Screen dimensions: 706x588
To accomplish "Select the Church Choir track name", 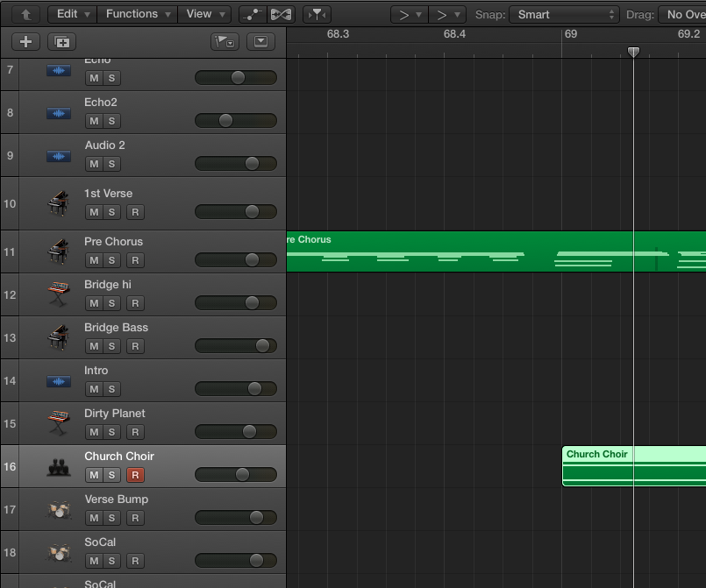I will (x=119, y=457).
